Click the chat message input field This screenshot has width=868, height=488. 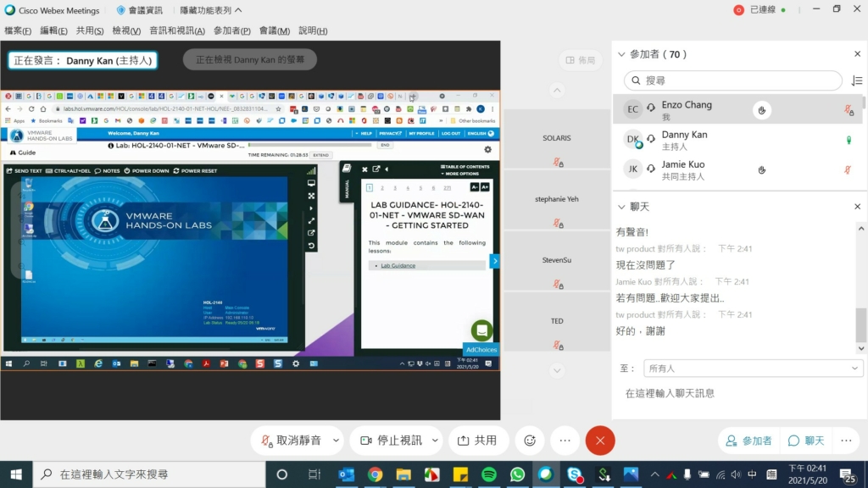[739, 393]
